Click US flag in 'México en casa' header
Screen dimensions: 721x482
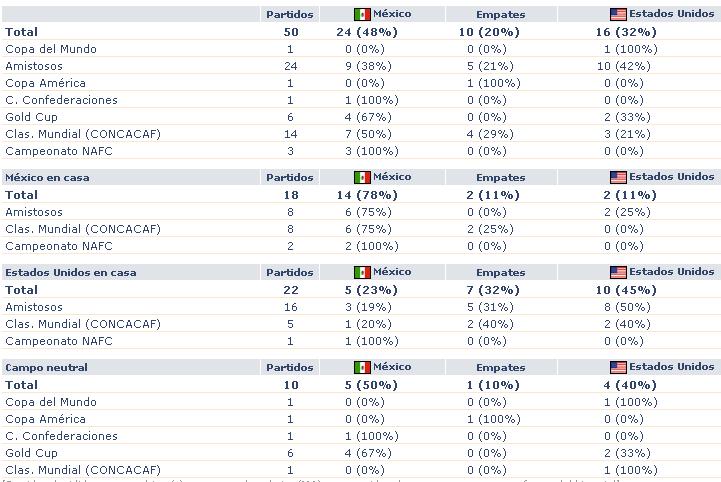[x=618, y=177]
